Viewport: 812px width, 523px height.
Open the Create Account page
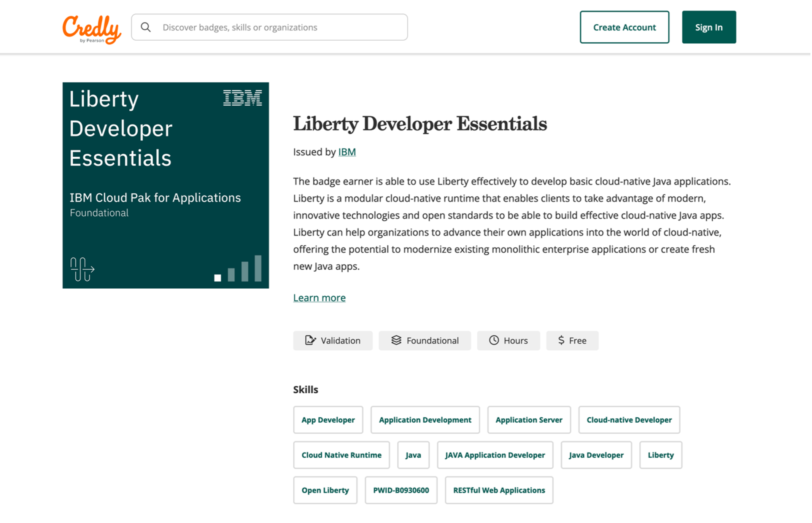coord(624,27)
